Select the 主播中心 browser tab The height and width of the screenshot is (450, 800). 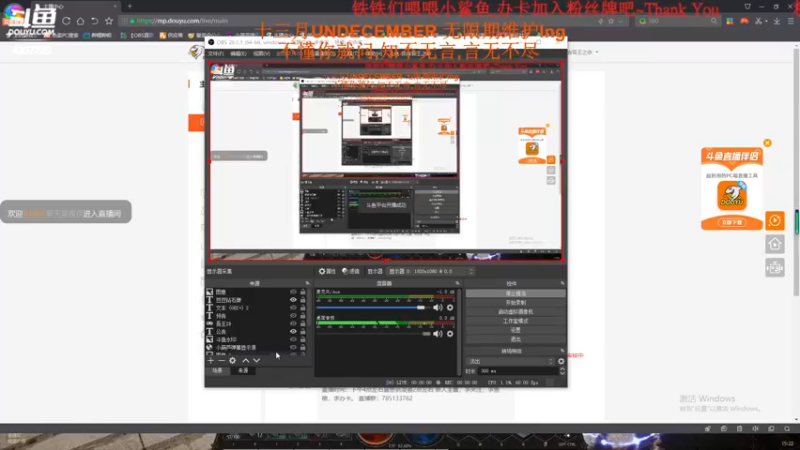[x=77, y=6]
